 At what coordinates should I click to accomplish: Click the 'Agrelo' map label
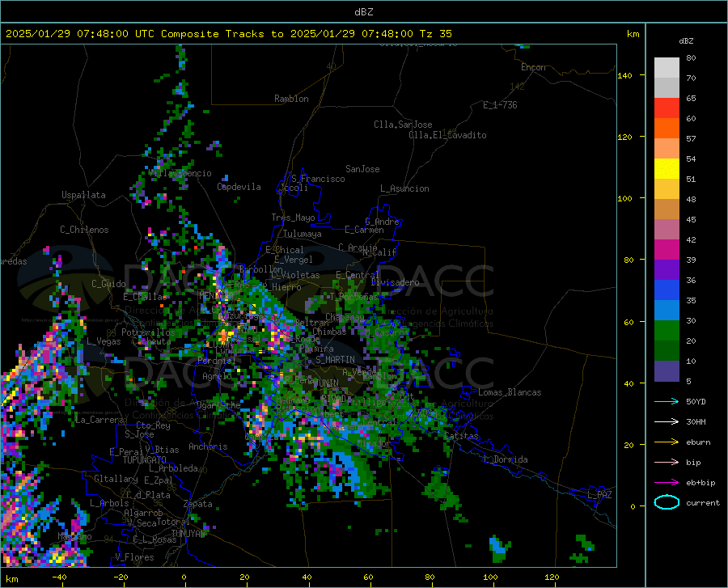coord(217,376)
